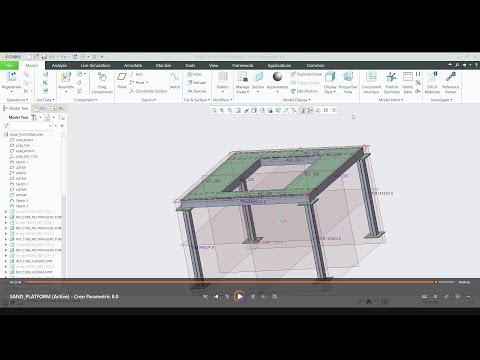The image size is (480, 360).
Task: Click the Save icon in quick access toolbar
Action: (44, 57)
